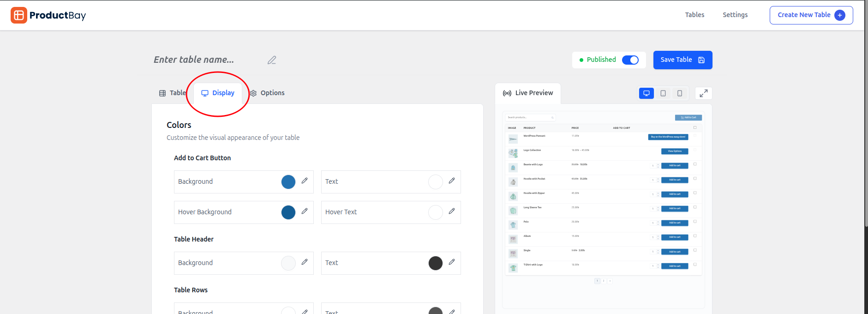Screen dimensions: 868x314
Task: Click the PRICE column header in preview
Action: [x=575, y=128]
